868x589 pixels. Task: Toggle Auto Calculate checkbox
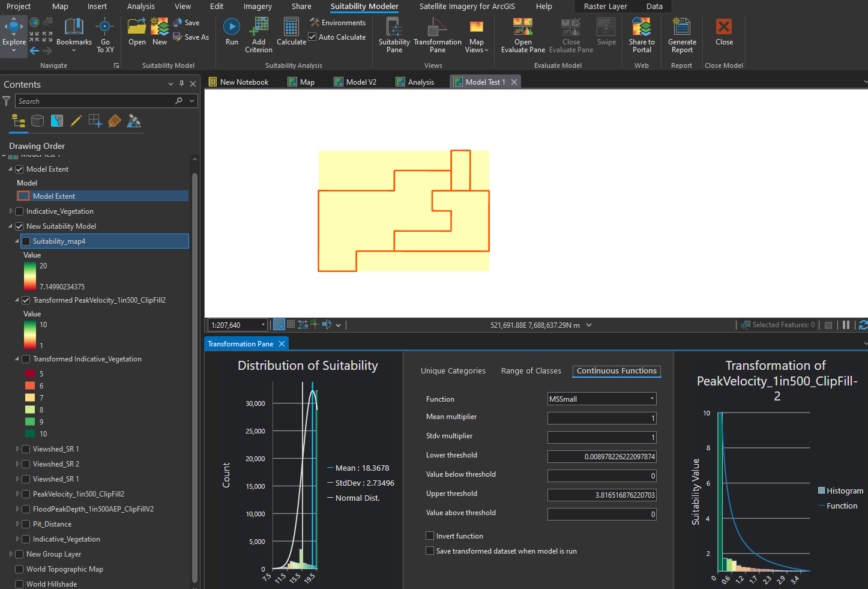(312, 37)
